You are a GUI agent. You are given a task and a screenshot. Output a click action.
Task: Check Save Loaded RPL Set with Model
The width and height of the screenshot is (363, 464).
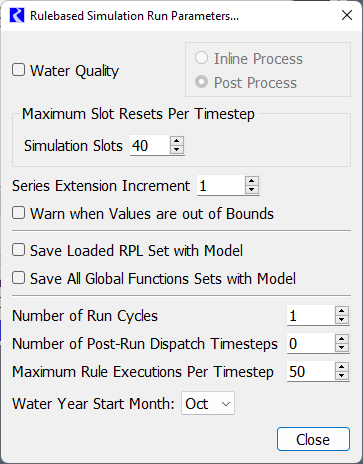19,250
